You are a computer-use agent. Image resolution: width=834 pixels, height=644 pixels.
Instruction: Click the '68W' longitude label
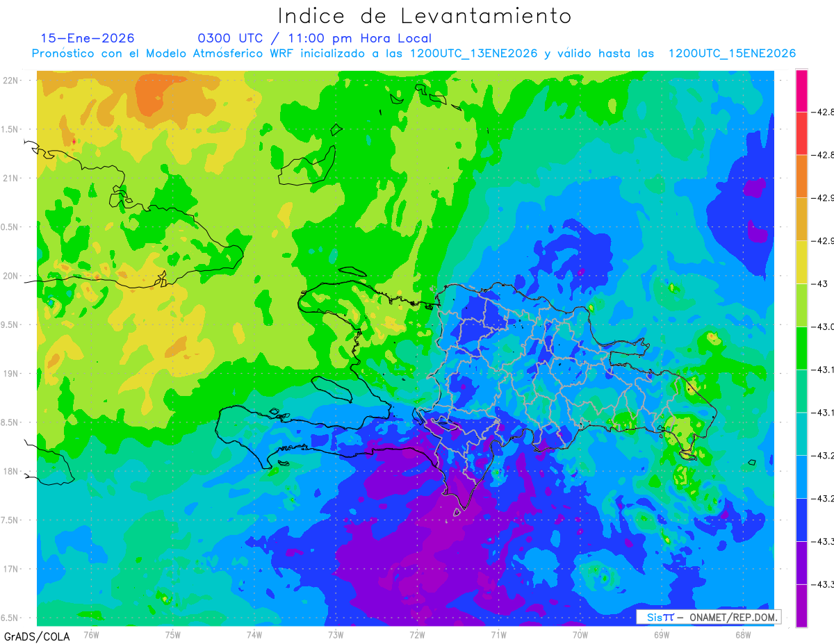[x=743, y=634]
